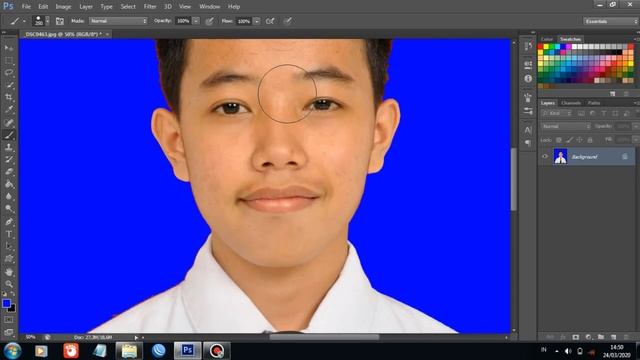Select the Paint Bucket tool
The width and height of the screenshot is (640, 360).
9,184
